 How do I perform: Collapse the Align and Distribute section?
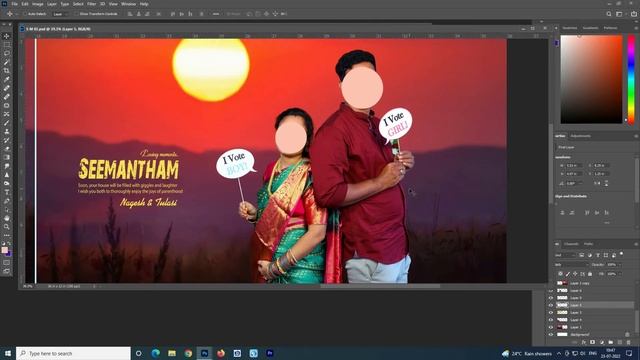click(571, 196)
